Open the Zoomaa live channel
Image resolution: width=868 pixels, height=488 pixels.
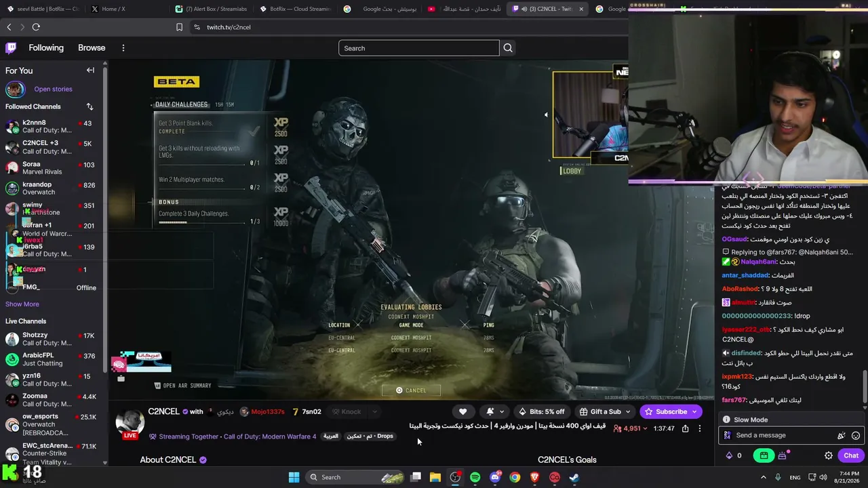(x=52, y=400)
